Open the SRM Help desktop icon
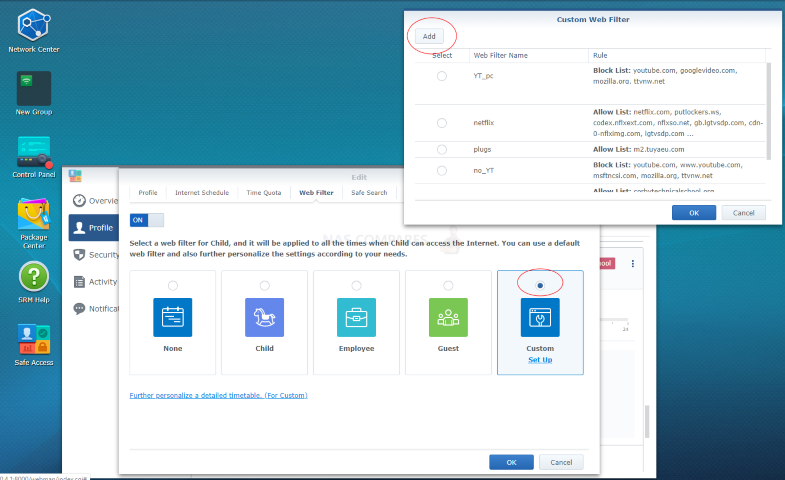This screenshot has height=480, width=785. pos(34,277)
